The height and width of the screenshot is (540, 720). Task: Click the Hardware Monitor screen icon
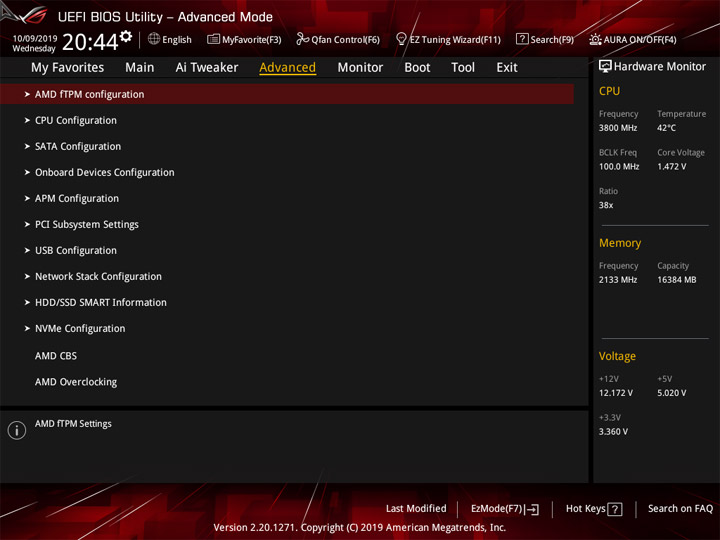[605, 66]
